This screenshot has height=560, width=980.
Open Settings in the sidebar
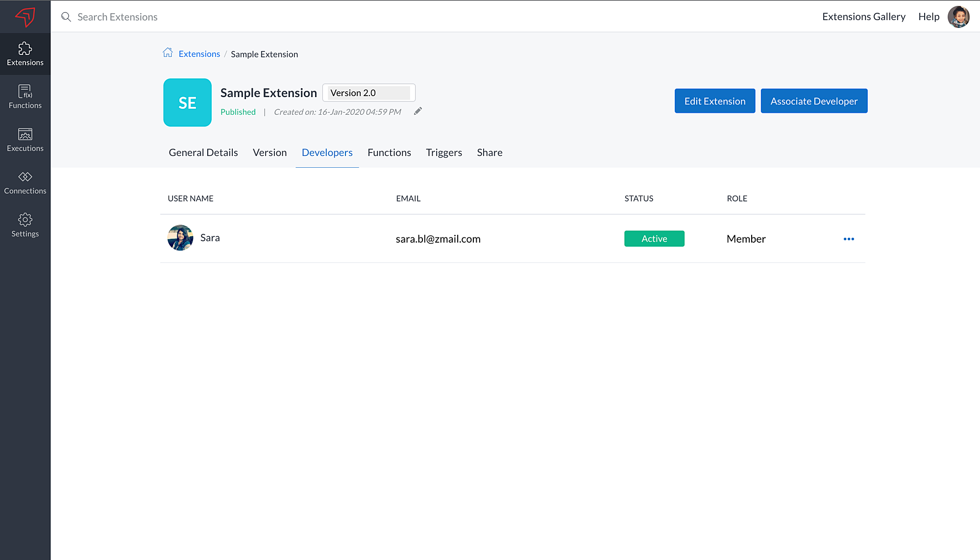click(25, 225)
